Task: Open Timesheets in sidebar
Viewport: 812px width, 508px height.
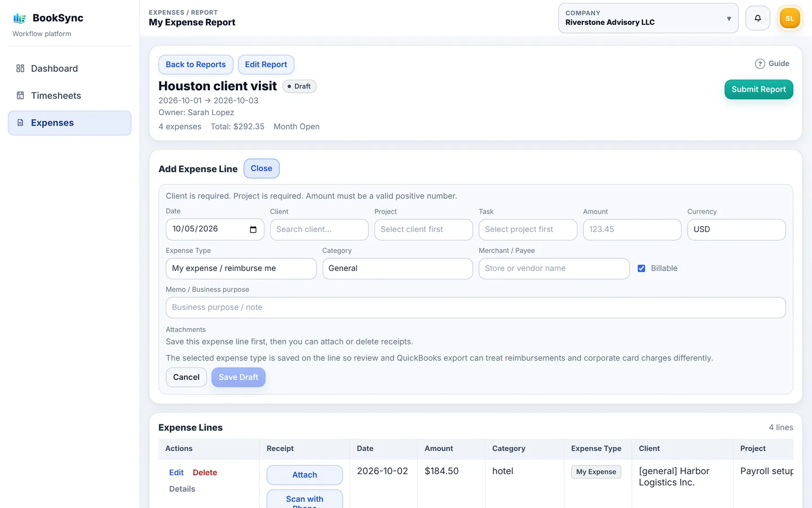Action: click(x=69, y=95)
